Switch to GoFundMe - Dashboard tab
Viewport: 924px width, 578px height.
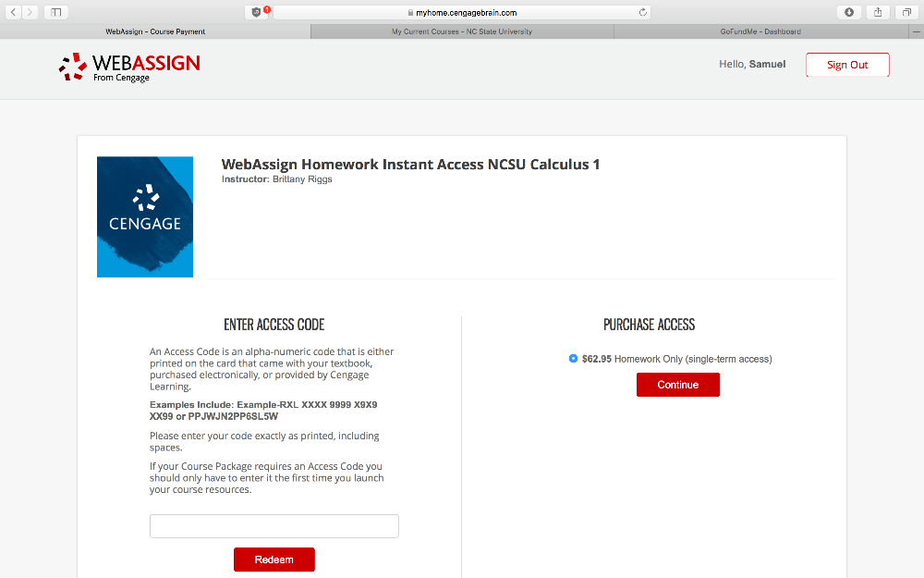760,31
